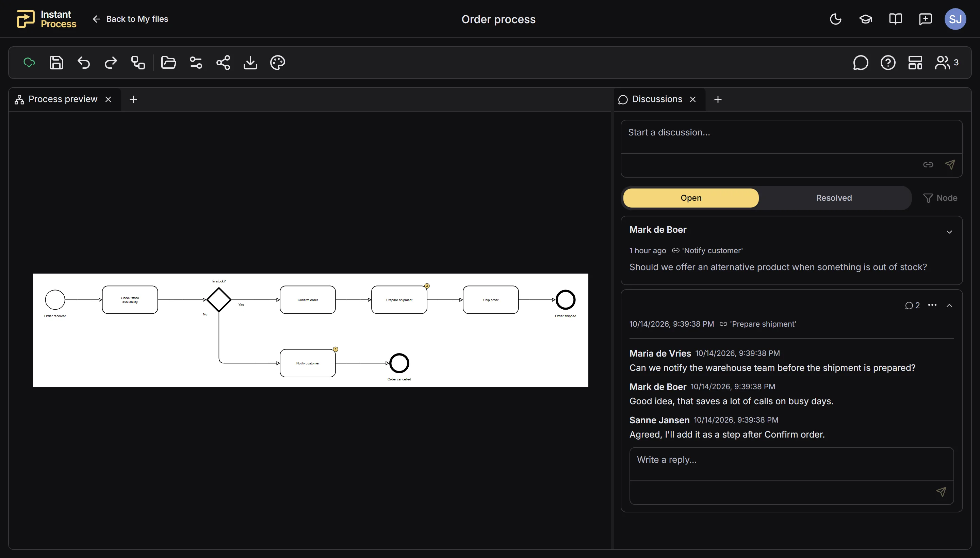Show the 3 collaborators icon
The width and height of the screenshot is (980, 558).
pyautogui.click(x=947, y=63)
